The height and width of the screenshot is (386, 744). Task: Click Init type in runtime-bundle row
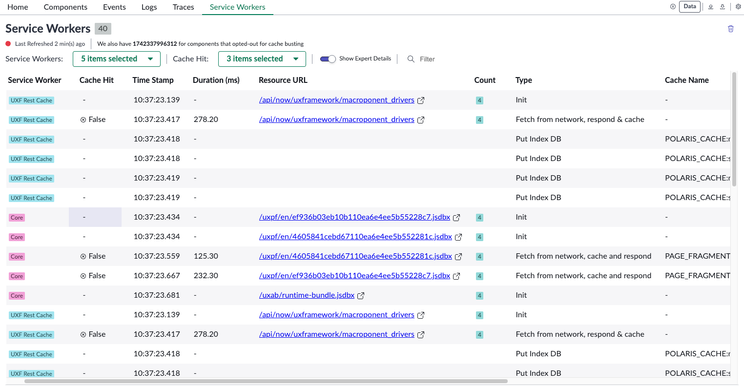(521, 295)
